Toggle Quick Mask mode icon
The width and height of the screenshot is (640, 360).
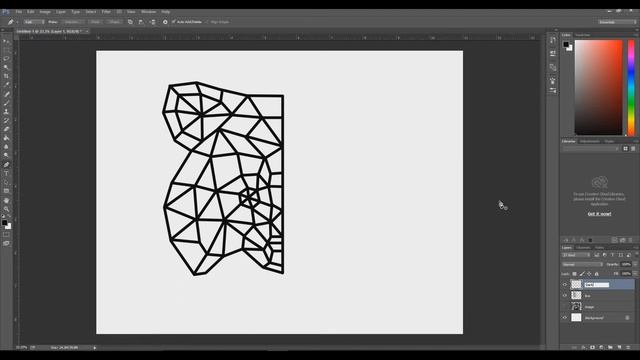[x=6, y=235]
